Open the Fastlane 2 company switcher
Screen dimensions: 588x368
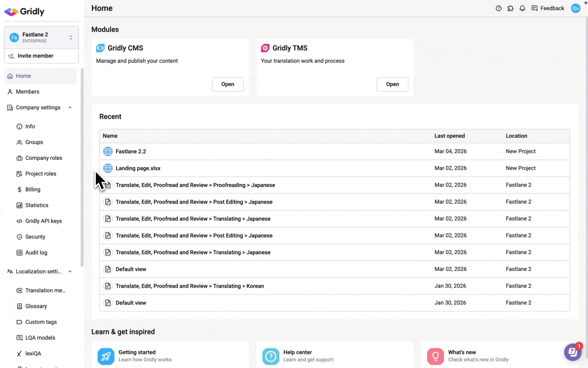pyautogui.click(x=41, y=37)
